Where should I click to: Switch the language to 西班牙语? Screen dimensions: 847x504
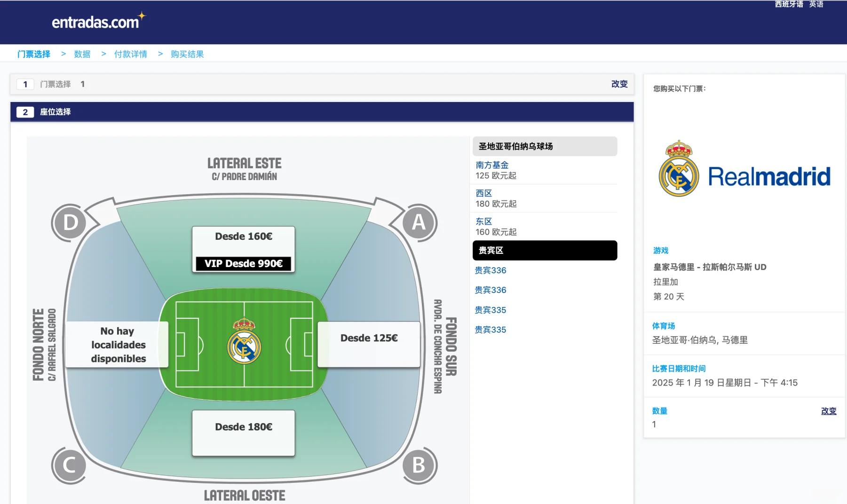click(789, 4)
